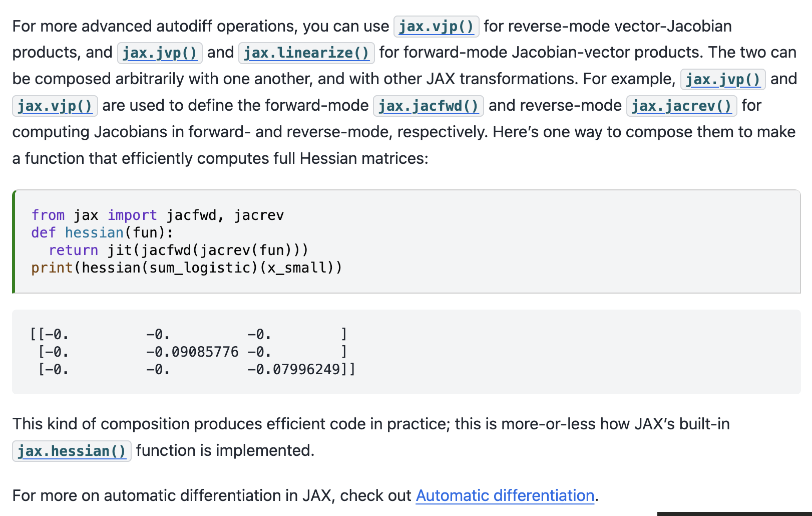Click the -0.09085776 value in the output
Viewport: 812px width, 516px height.
coord(192,352)
